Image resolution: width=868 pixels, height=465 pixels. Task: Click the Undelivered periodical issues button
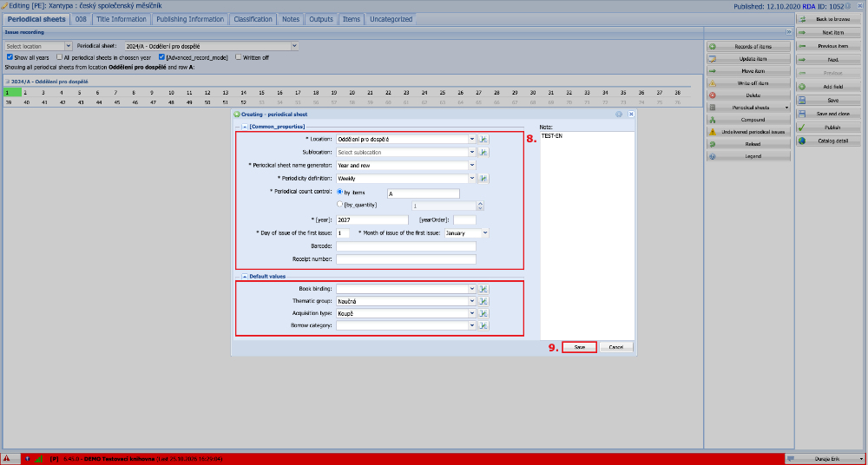(748, 132)
